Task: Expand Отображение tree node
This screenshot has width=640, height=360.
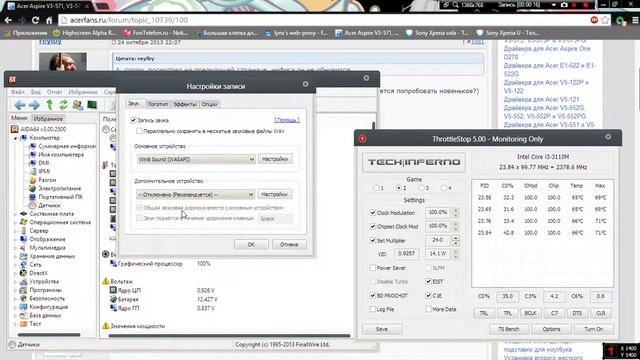Action: pos(16,239)
